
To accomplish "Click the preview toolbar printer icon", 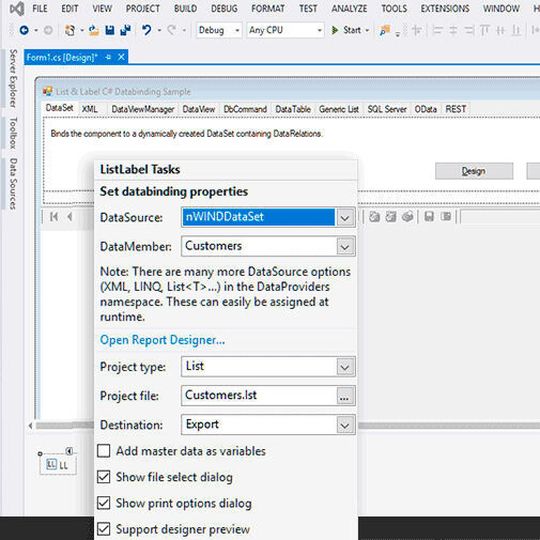I will pos(408,217).
